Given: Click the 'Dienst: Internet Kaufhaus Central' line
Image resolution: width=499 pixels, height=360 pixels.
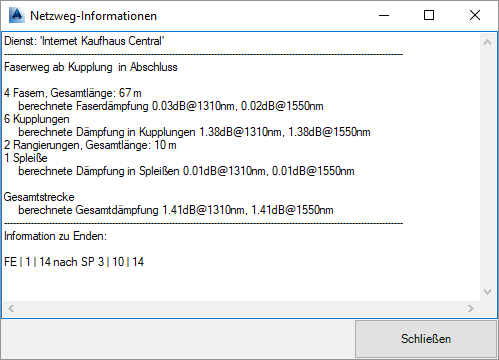Looking at the screenshot, I should tap(84, 41).
